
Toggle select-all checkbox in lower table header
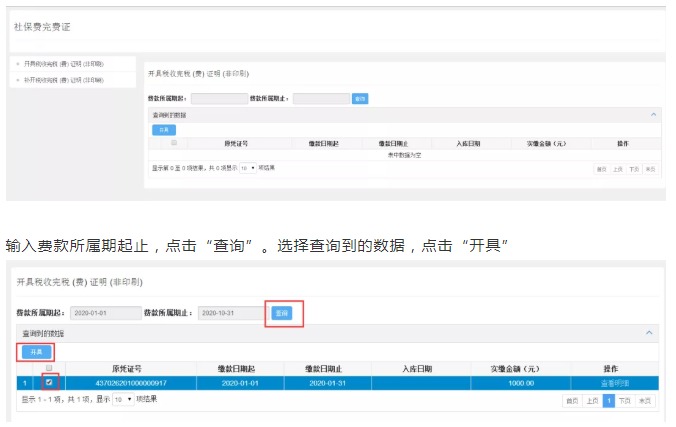click(49, 368)
